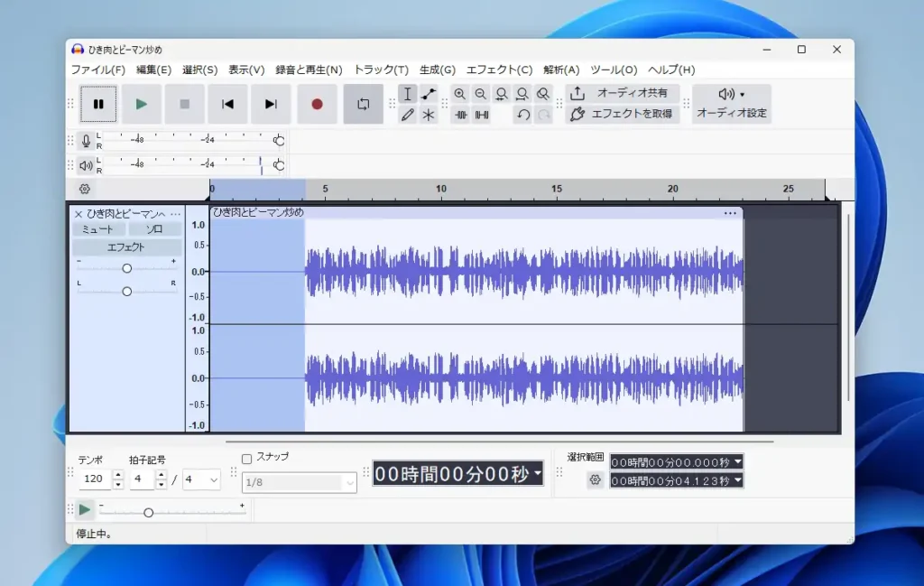Screen dimensions: 924x586
Task: Select the Draw tool (pencil)
Action: click(x=408, y=115)
